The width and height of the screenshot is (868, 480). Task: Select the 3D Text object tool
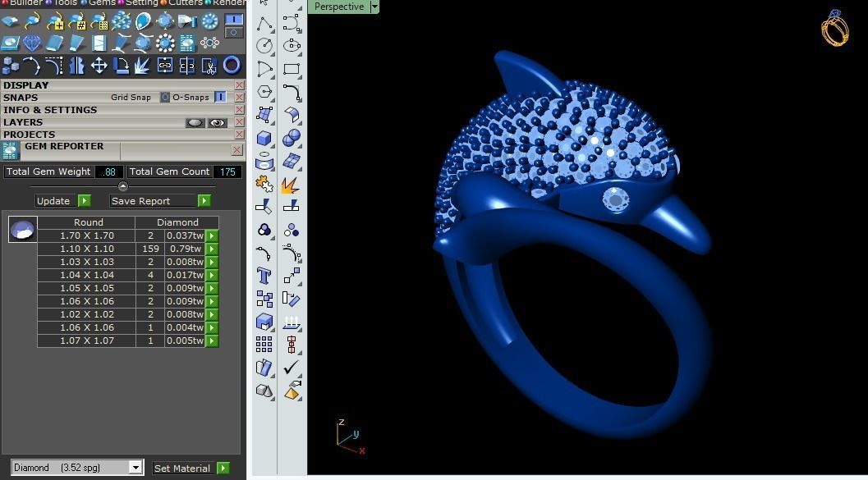point(264,275)
